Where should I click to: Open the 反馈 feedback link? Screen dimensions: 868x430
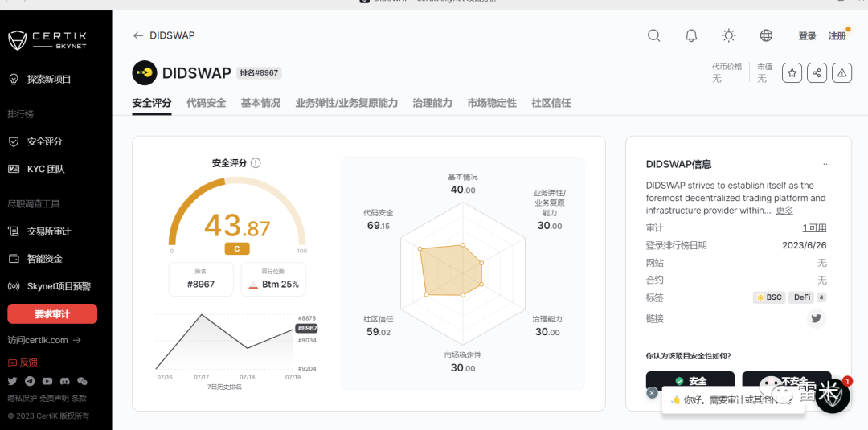point(23,362)
